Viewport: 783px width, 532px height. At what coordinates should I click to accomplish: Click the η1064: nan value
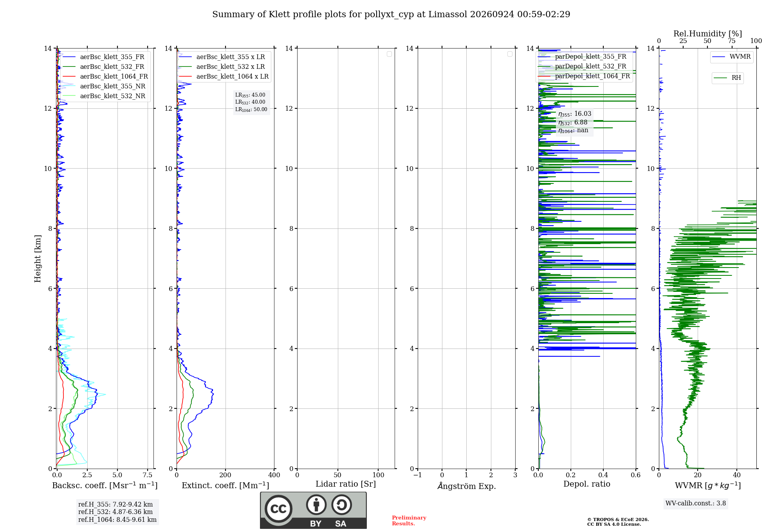[x=573, y=130]
